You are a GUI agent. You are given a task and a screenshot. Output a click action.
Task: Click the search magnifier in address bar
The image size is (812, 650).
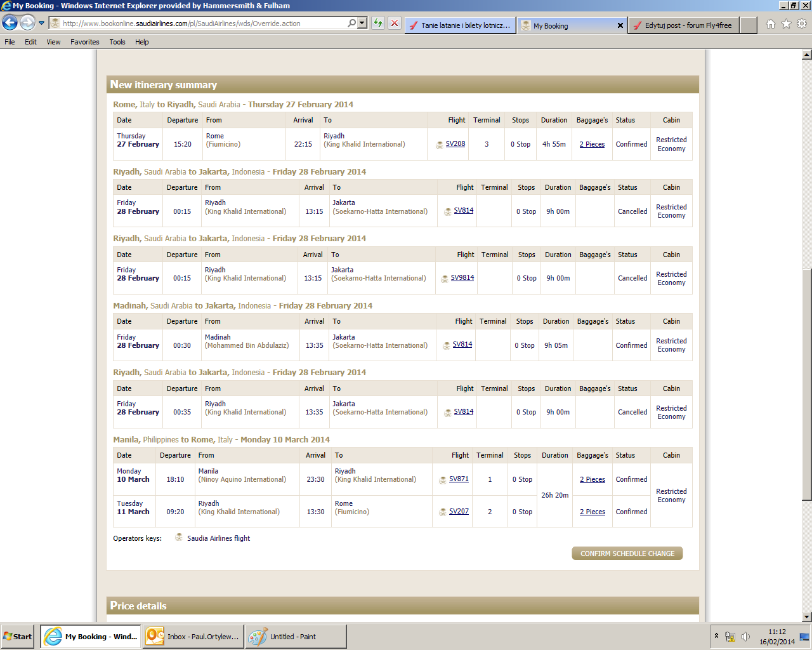click(x=352, y=23)
